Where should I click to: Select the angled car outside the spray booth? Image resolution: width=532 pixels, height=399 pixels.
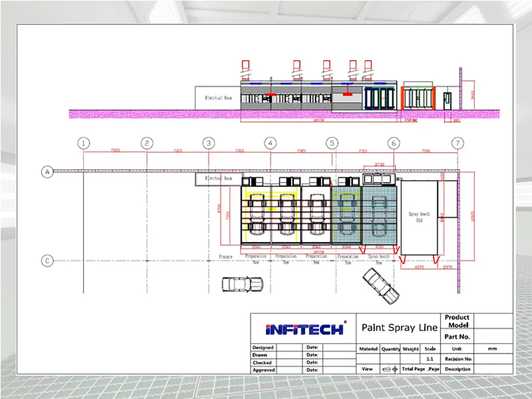[380, 285]
